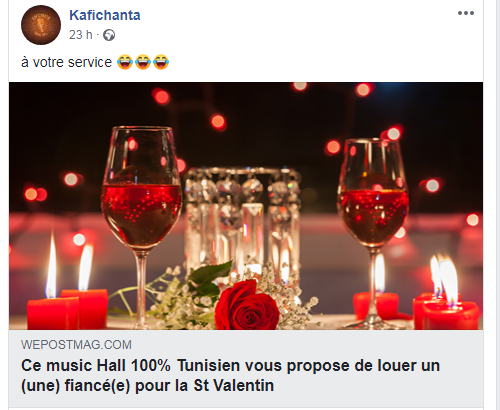Click the red candles on the left side
Image resolution: width=500 pixels, height=410 pixels.
(68, 308)
